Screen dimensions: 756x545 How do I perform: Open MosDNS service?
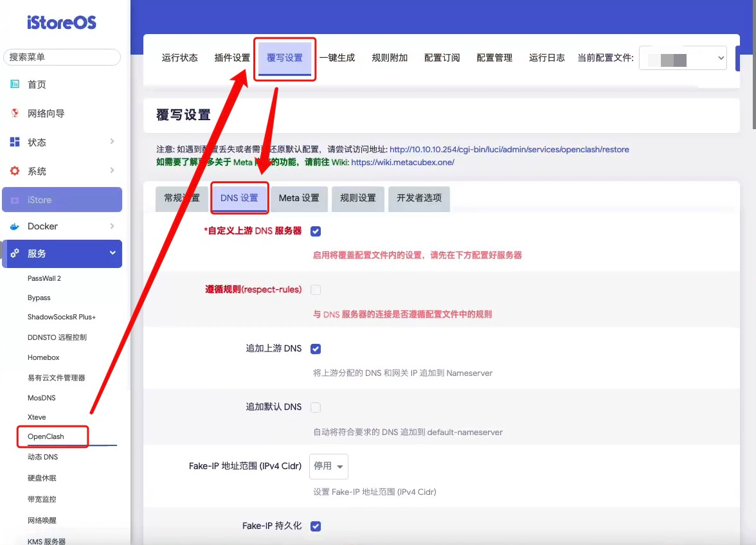click(41, 398)
